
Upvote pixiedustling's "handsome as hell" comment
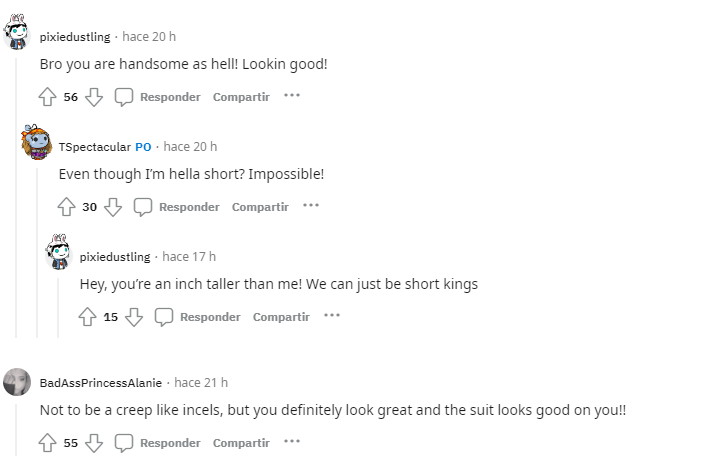point(47,97)
